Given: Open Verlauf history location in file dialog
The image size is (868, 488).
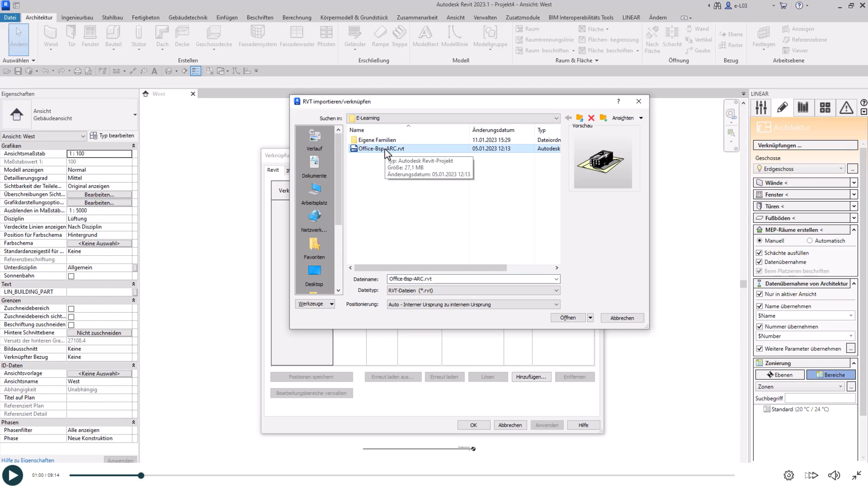Looking at the screenshot, I should (314, 140).
